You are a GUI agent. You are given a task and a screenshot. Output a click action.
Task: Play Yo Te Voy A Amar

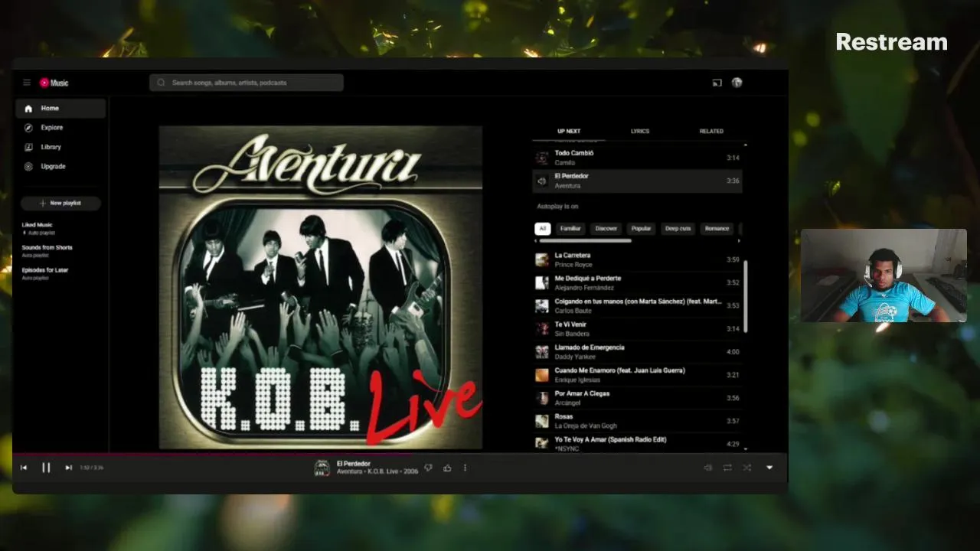point(637,443)
